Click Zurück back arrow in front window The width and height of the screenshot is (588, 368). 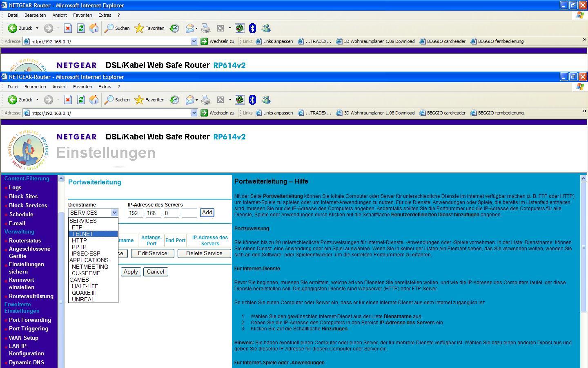click(x=13, y=100)
